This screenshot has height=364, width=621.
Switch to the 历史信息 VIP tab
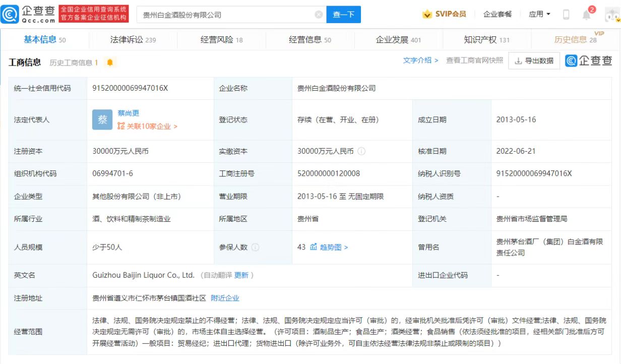576,39
